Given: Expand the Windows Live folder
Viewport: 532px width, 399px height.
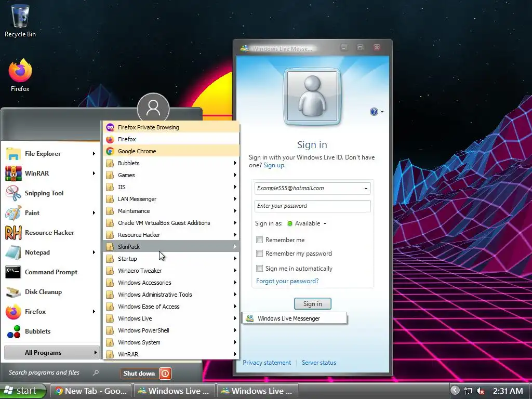Looking at the screenshot, I should [x=171, y=318].
